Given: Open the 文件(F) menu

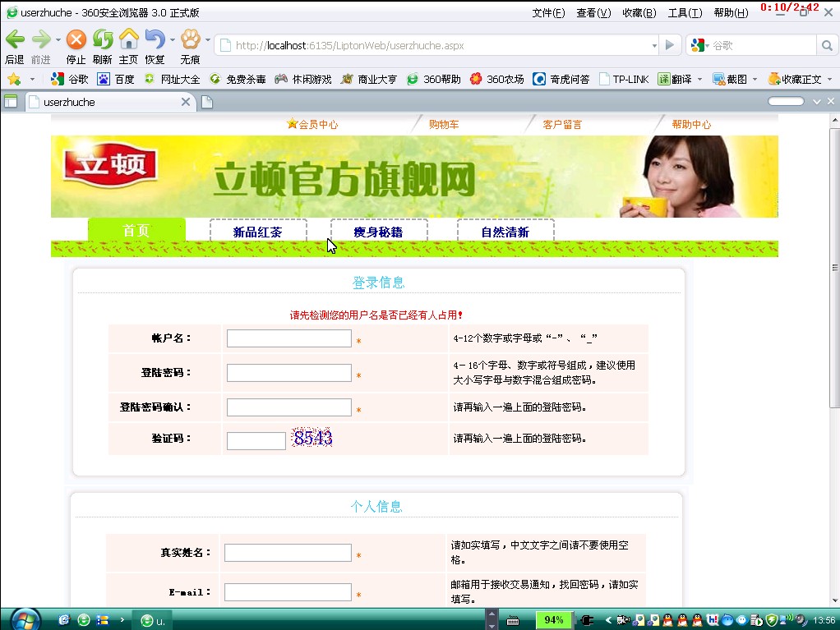Looking at the screenshot, I should pos(548,13).
